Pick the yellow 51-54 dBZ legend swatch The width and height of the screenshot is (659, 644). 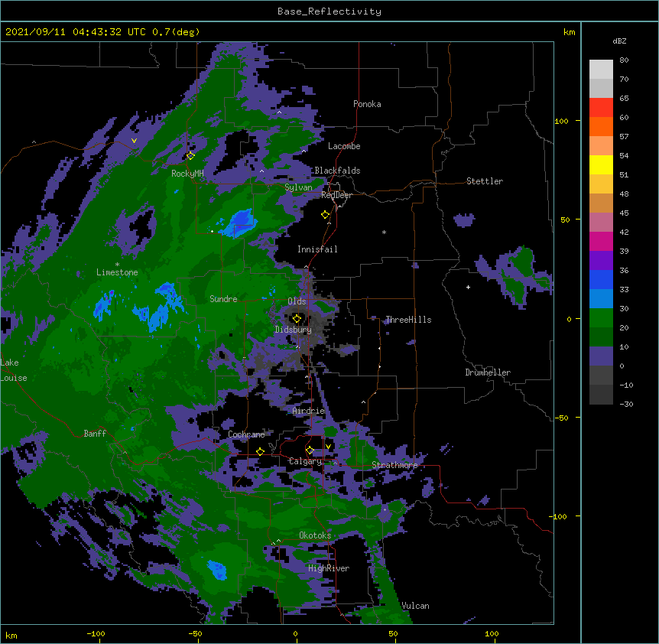[601, 164]
